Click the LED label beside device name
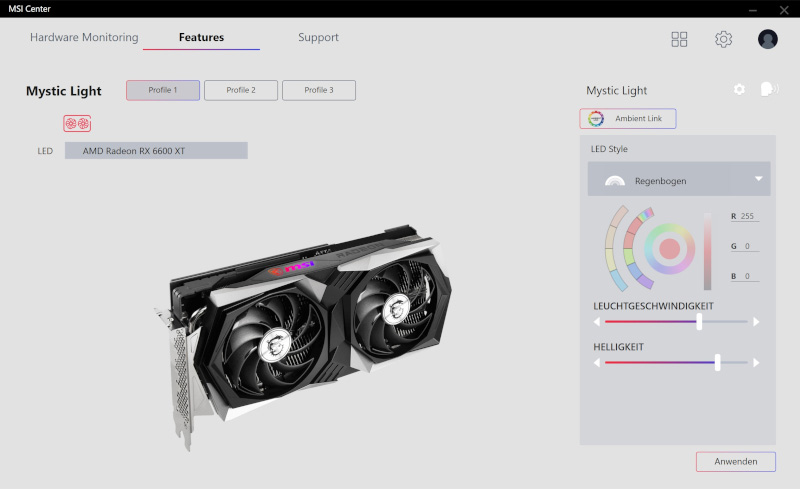 pyautogui.click(x=45, y=151)
